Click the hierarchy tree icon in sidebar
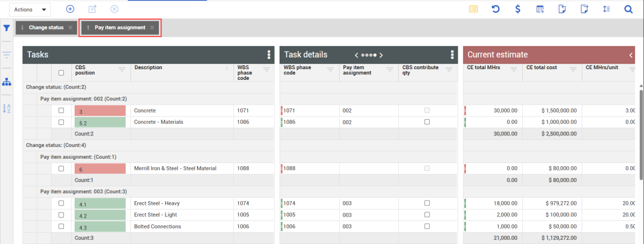 click(7, 82)
